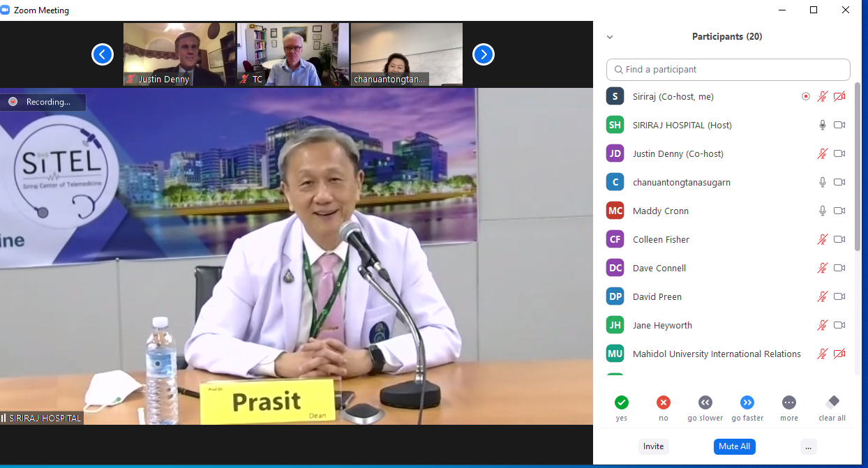Collapse the Participants panel chevron
868x468 pixels.
(x=610, y=37)
